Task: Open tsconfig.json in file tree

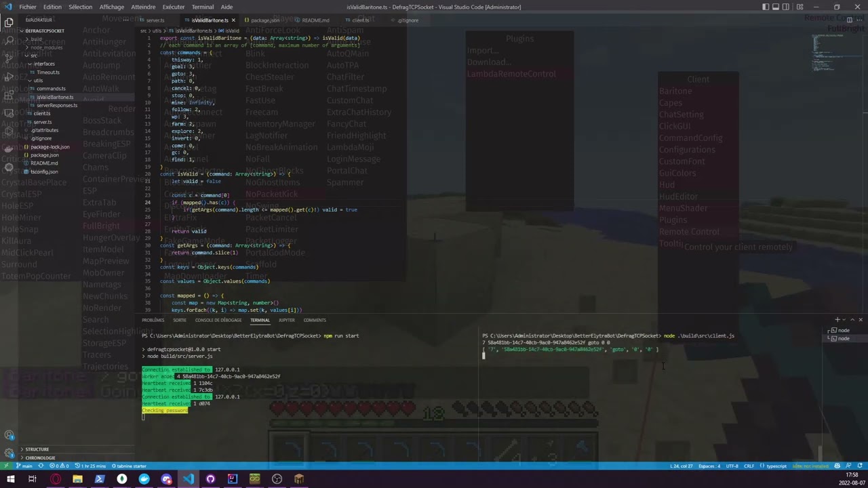Action: pyautogui.click(x=44, y=171)
